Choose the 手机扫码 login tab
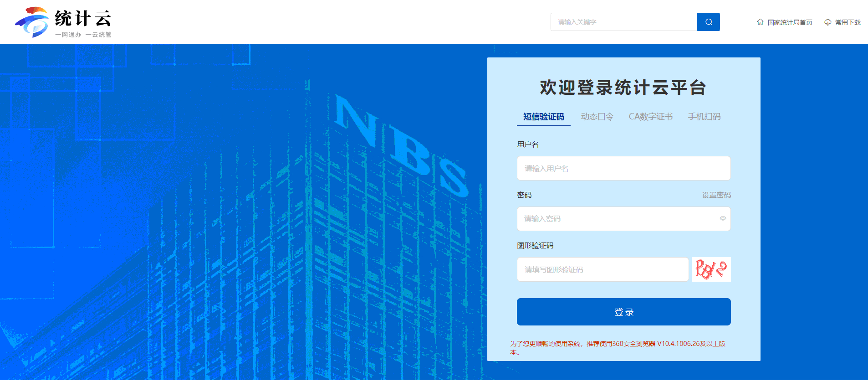Viewport: 868px width, 382px height. (x=704, y=117)
